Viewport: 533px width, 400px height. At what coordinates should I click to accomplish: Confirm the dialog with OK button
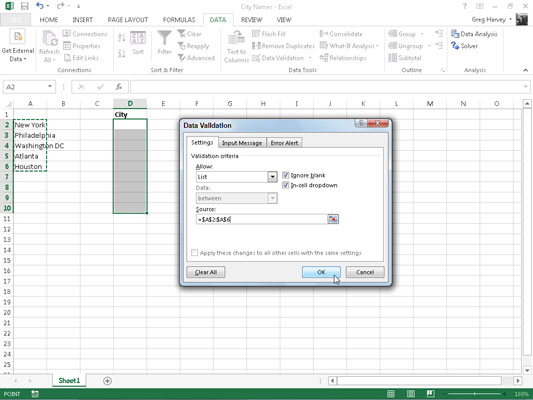(321, 272)
